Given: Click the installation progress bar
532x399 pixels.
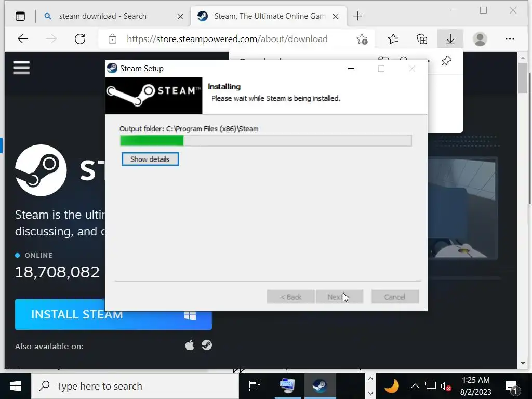Looking at the screenshot, I should coord(265,140).
